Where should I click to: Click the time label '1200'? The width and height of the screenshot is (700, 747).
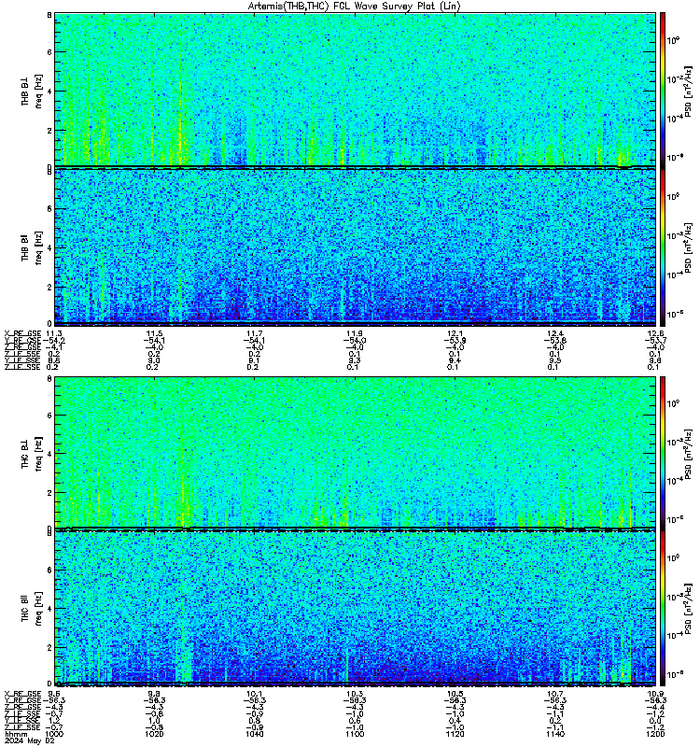point(655,734)
